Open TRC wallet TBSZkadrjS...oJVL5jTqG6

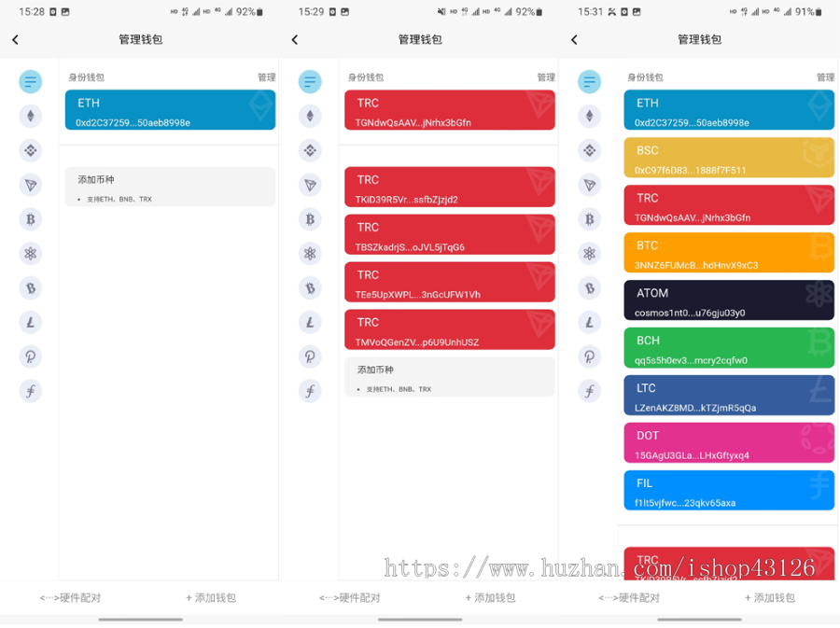point(450,234)
